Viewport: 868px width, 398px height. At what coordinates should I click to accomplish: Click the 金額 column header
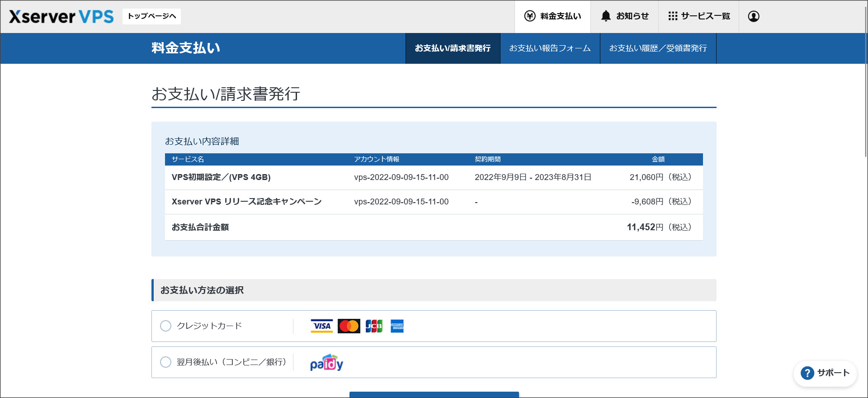pyautogui.click(x=658, y=159)
